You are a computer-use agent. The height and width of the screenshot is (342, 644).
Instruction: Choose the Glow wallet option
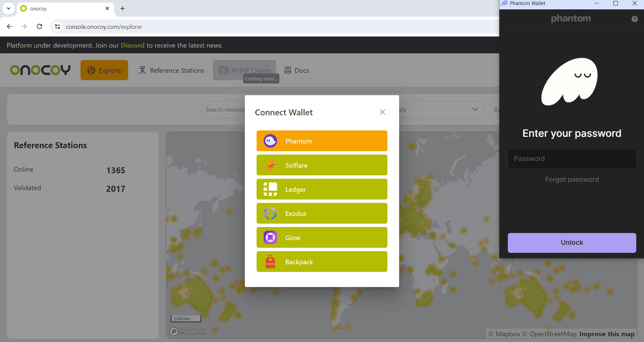point(322,237)
